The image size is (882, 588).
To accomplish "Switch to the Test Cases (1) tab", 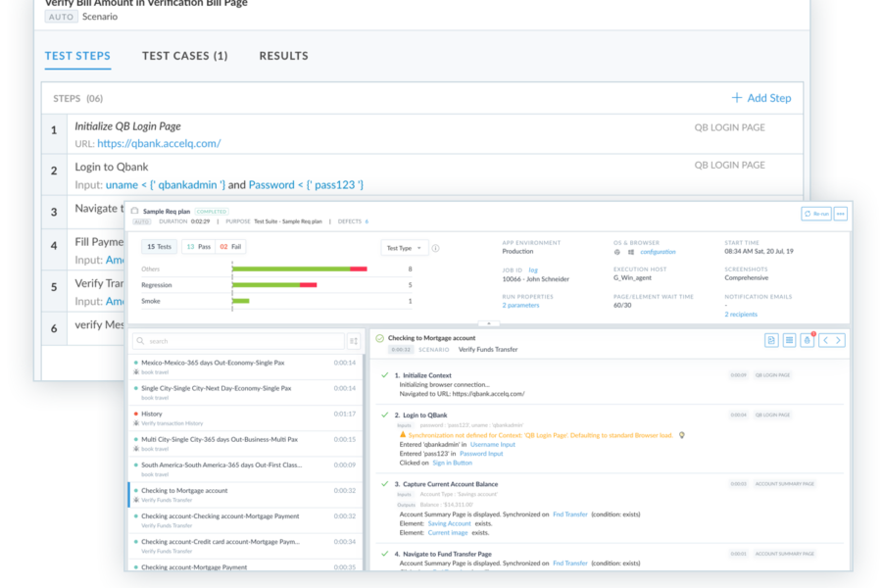I will point(184,56).
